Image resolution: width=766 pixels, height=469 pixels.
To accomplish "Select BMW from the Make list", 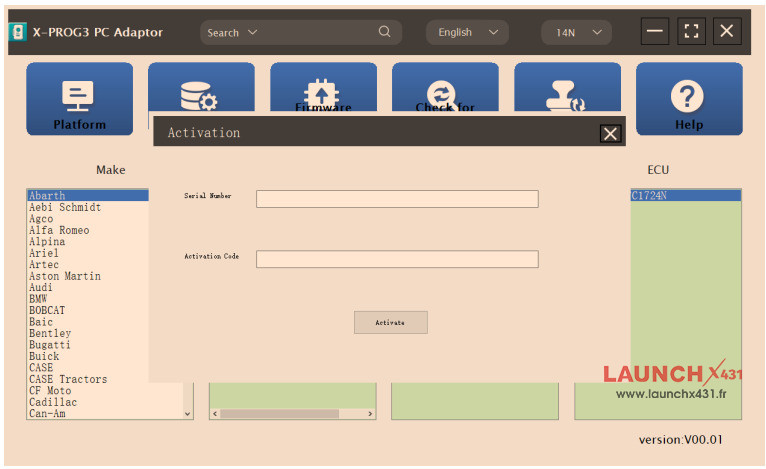I will click(38, 299).
